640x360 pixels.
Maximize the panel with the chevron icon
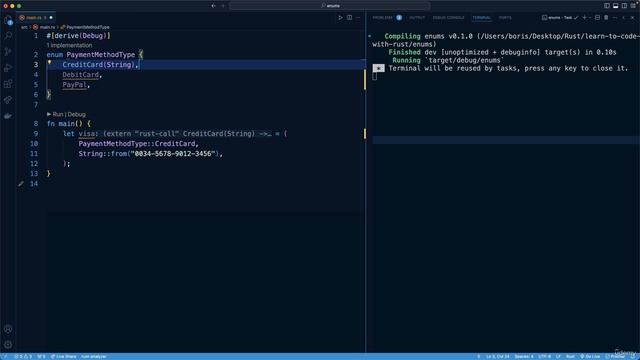[624, 18]
